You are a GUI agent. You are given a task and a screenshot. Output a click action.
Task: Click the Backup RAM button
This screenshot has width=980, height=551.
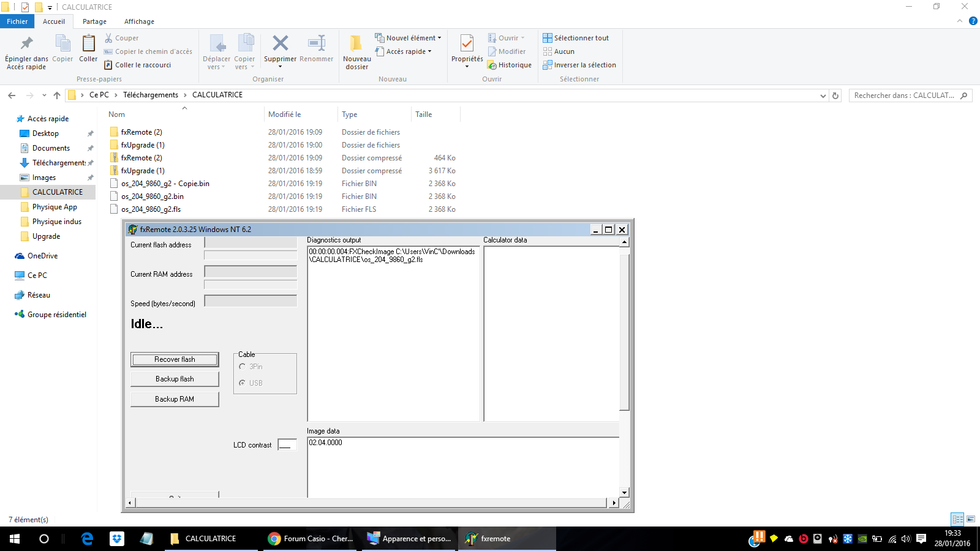tap(175, 399)
